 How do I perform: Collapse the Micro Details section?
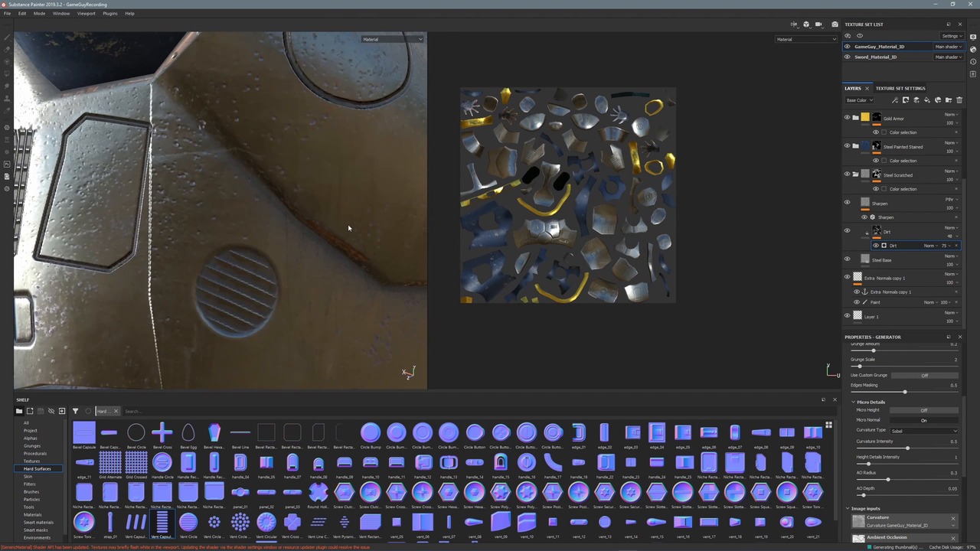tap(854, 402)
